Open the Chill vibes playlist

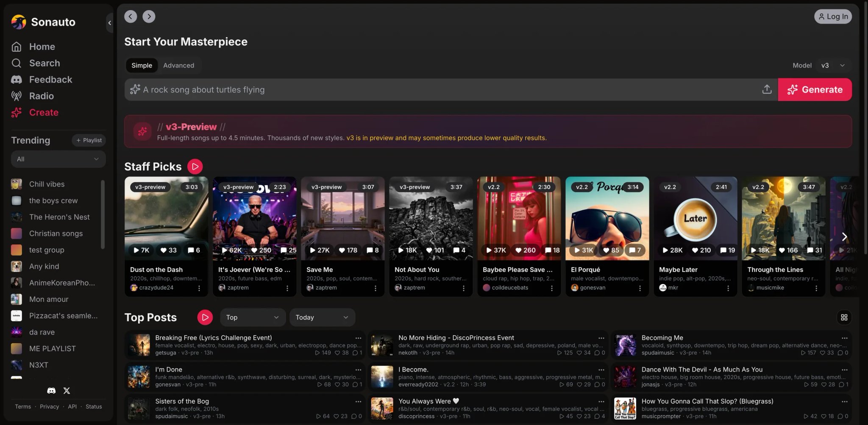pos(47,184)
